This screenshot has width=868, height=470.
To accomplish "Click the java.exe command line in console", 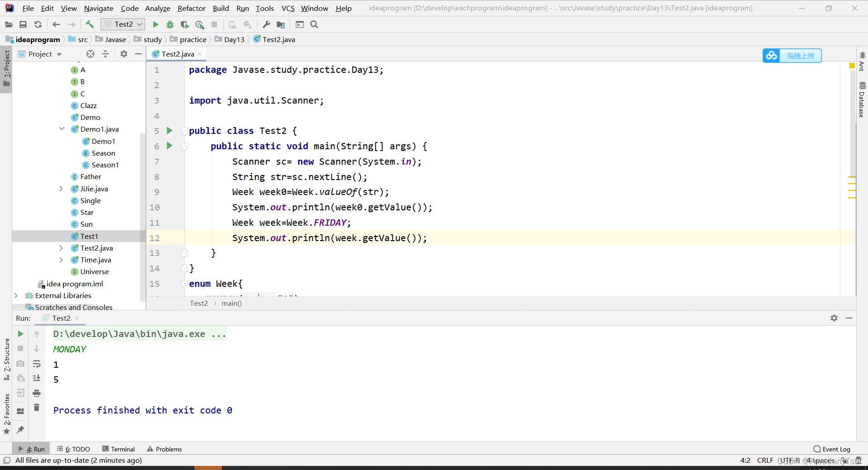I will [x=139, y=334].
